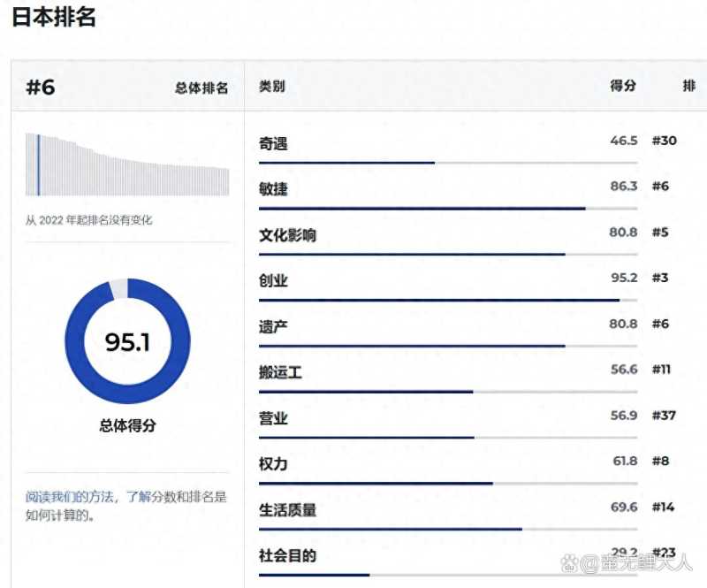Click the highlighted blue bar in the ranking histogram

[x=38, y=164]
